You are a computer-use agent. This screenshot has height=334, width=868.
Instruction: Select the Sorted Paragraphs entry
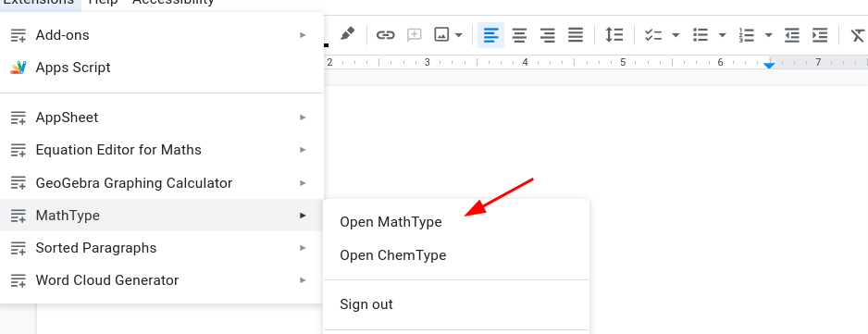162,248
